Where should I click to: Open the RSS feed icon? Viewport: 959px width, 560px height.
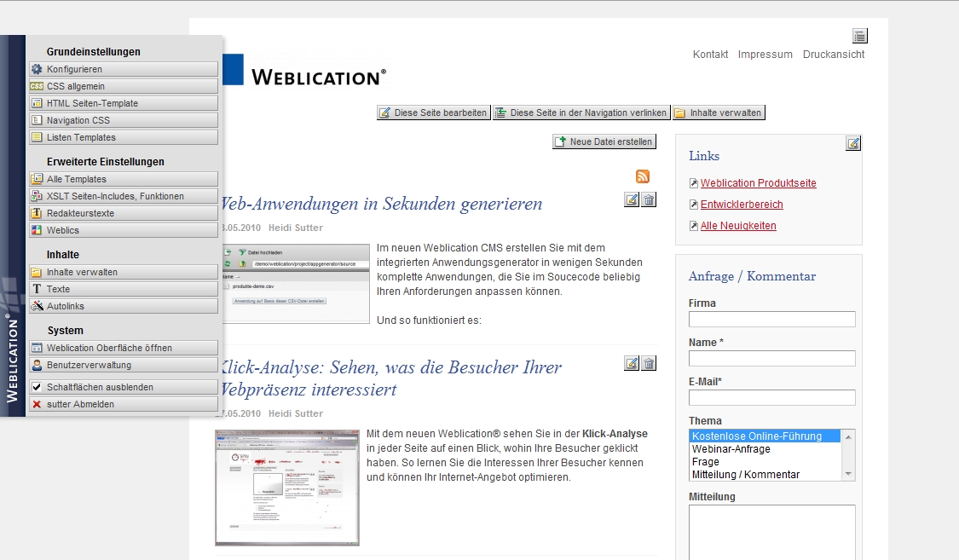pos(641,176)
